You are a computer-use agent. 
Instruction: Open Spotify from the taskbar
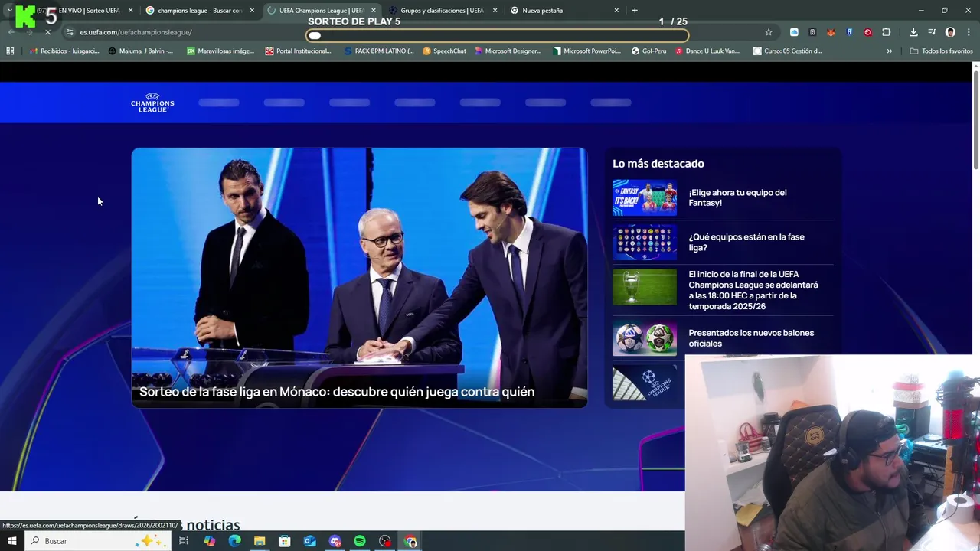pos(360,541)
